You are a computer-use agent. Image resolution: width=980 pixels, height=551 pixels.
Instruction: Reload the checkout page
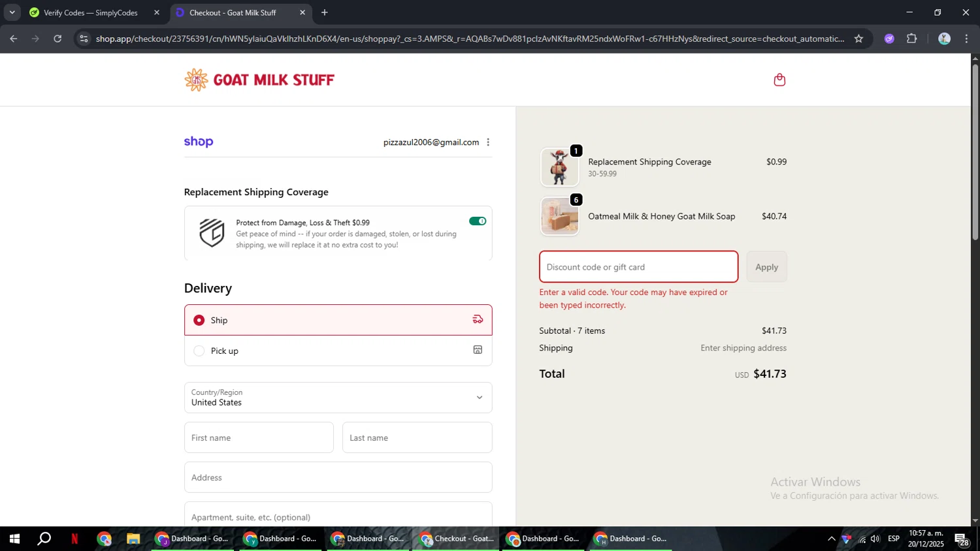coord(57,39)
